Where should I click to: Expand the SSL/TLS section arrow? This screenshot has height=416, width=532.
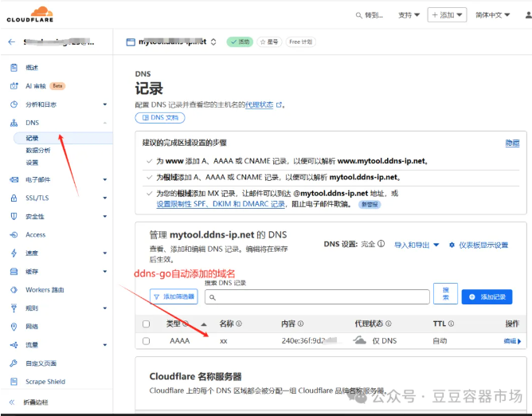pos(105,198)
